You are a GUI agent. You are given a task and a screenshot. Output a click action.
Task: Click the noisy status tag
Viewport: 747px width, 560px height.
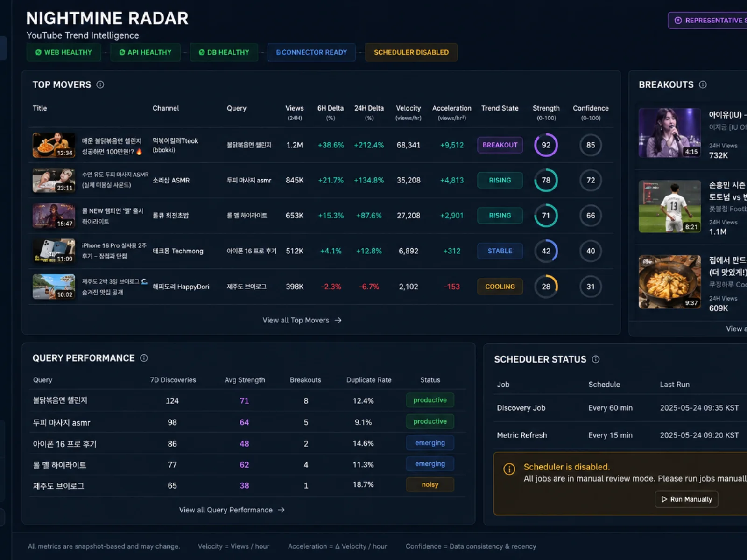point(430,485)
